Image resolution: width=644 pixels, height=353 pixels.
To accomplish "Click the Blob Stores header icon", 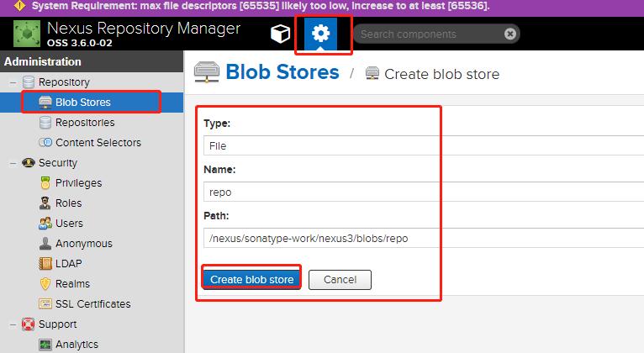I will click(x=207, y=72).
